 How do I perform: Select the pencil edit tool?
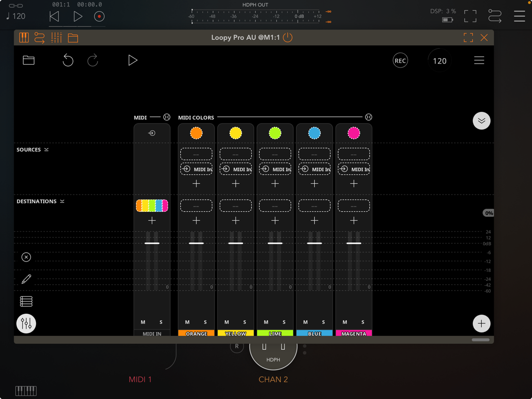pos(26,279)
